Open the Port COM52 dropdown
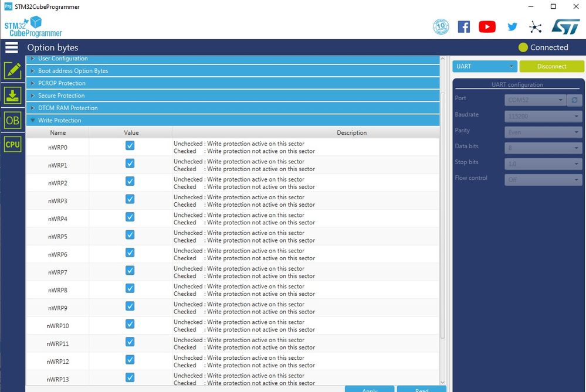 pos(535,100)
